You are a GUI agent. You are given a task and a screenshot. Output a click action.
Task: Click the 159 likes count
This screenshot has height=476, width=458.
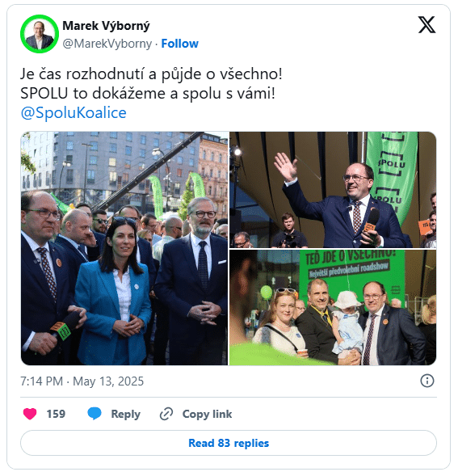point(56,414)
